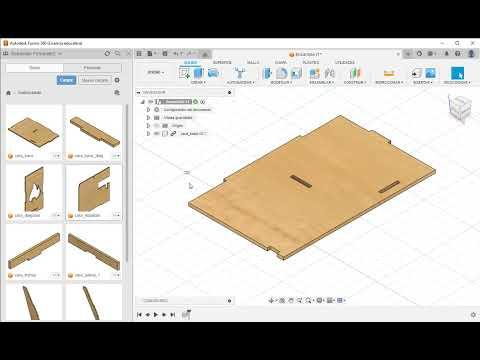Image resolution: width=480 pixels, height=360 pixels.
Task: Expand the document settings node
Action: click(149, 110)
